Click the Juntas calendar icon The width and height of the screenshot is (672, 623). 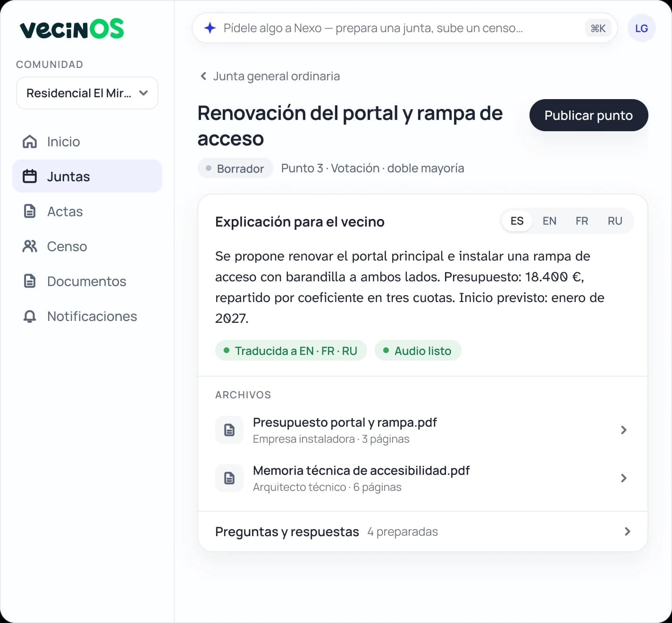point(30,177)
